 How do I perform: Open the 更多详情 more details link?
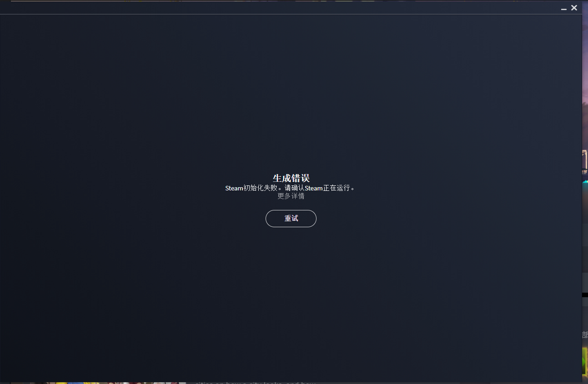tap(291, 196)
